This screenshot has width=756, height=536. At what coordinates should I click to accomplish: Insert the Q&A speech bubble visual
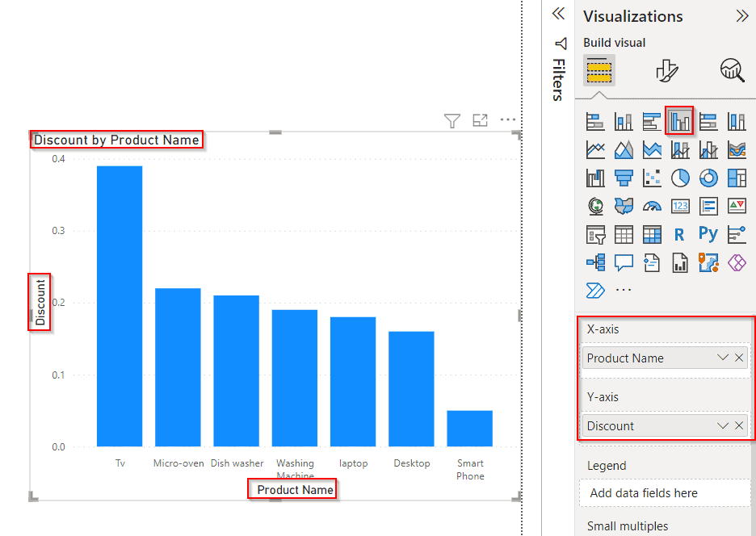click(624, 263)
